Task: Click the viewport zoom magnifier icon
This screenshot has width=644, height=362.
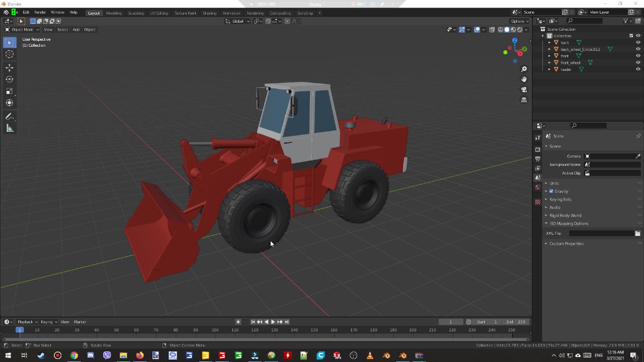Action: point(524,69)
